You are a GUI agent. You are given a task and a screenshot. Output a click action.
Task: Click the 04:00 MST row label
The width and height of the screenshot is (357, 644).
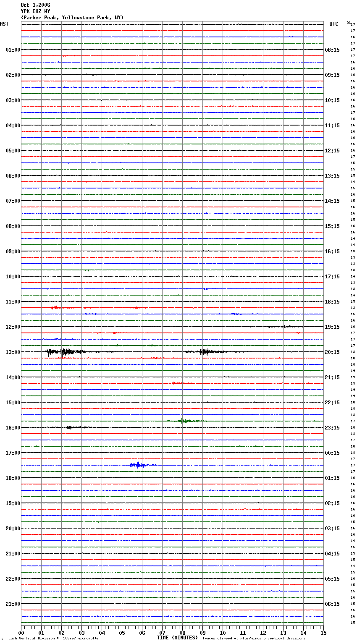click(x=13, y=126)
